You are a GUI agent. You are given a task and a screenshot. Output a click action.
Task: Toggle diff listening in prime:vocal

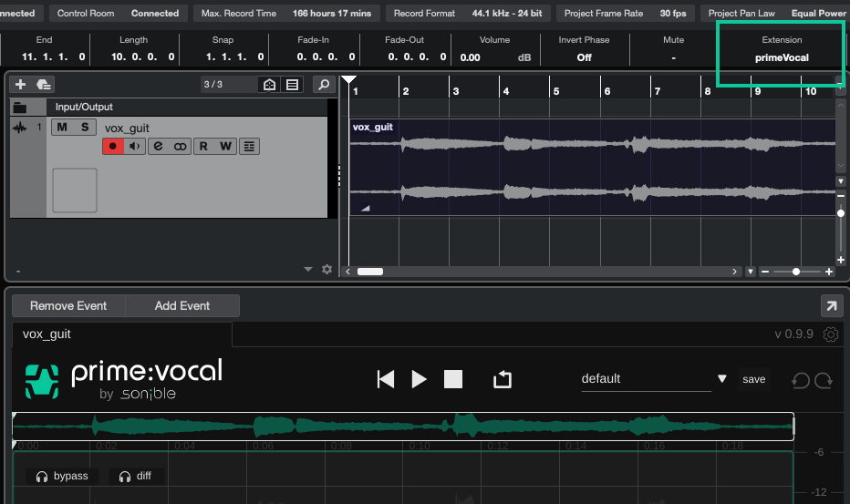pyautogui.click(x=136, y=476)
